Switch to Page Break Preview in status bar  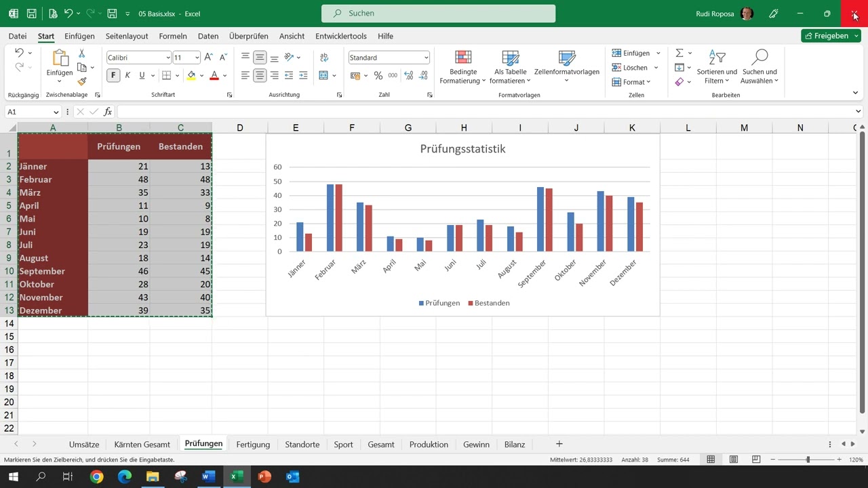[x=756, y=460]
